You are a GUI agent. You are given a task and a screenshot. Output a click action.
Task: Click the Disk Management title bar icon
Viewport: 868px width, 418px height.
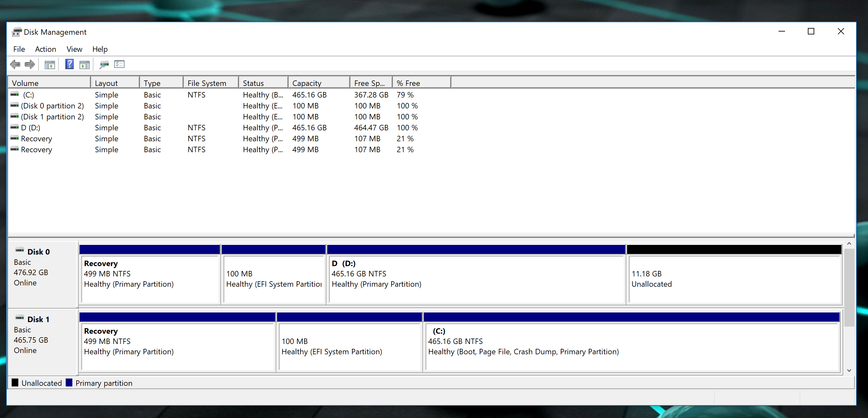coord(16,32)
